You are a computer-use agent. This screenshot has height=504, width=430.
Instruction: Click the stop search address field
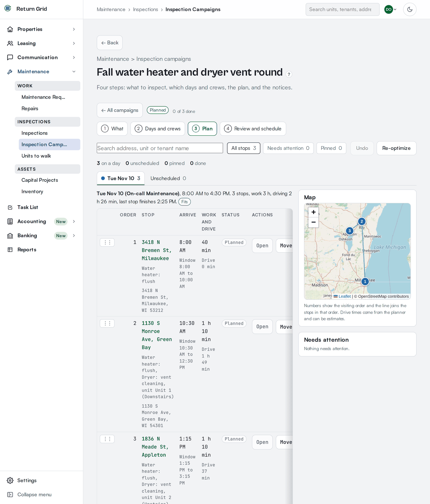point(160,148)
